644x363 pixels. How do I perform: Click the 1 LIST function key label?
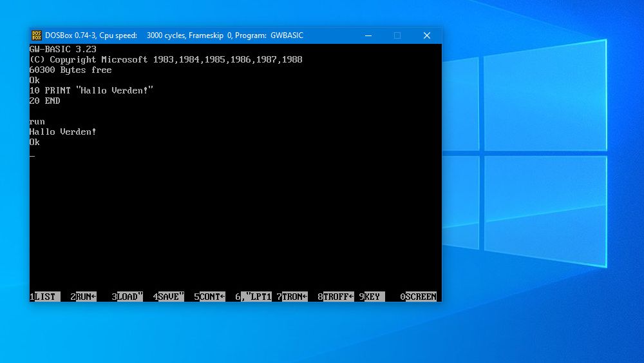(x=45, y=297)
